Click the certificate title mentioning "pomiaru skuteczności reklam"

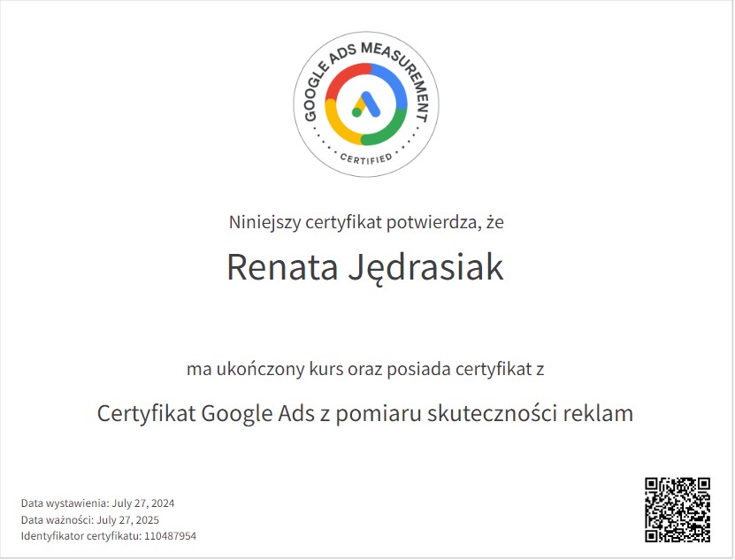pyautogui.click(x=366, y=413)
